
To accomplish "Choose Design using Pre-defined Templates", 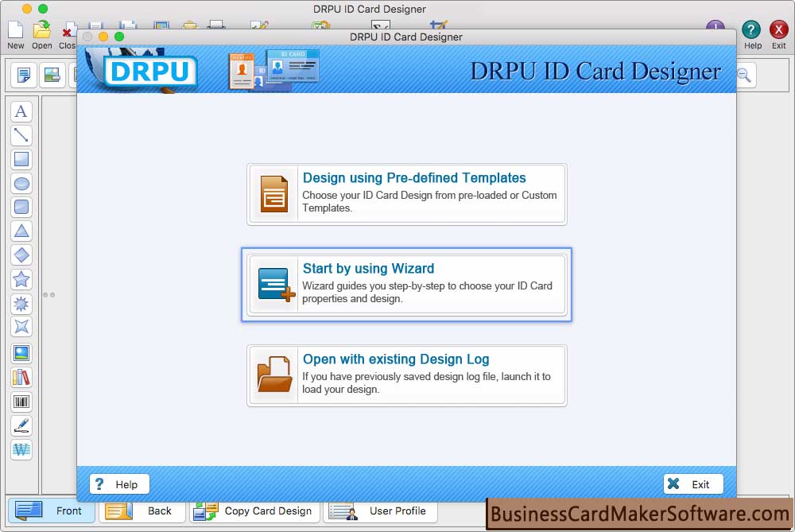I will pyautogui.click(x=406, y=194).
